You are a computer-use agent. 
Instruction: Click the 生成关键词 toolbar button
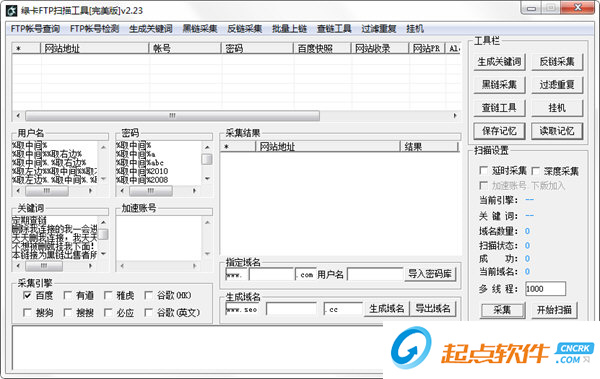click(x=499, y=62)
